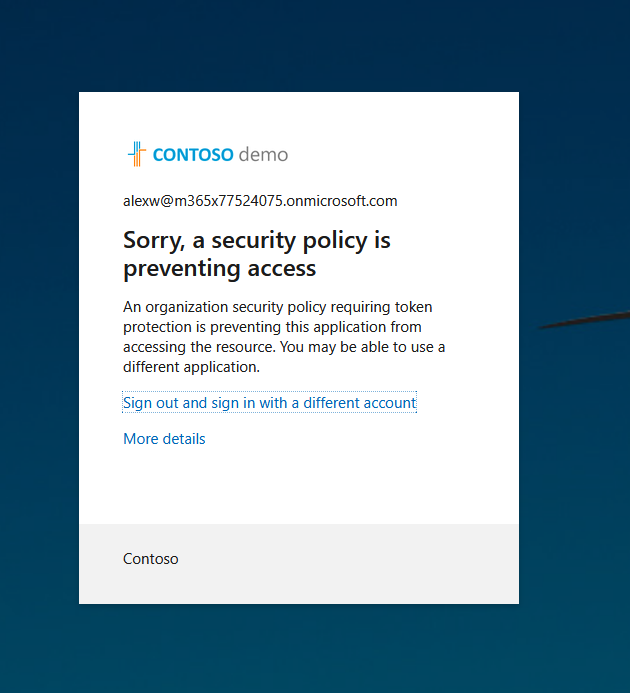This screenshot has width=630, height=693.
Task: Open the More details link
Action: 164,438
